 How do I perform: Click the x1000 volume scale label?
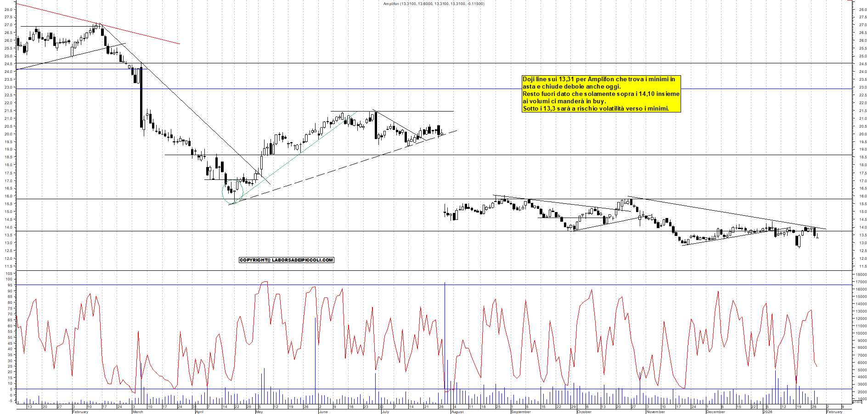tap(857, 402)
